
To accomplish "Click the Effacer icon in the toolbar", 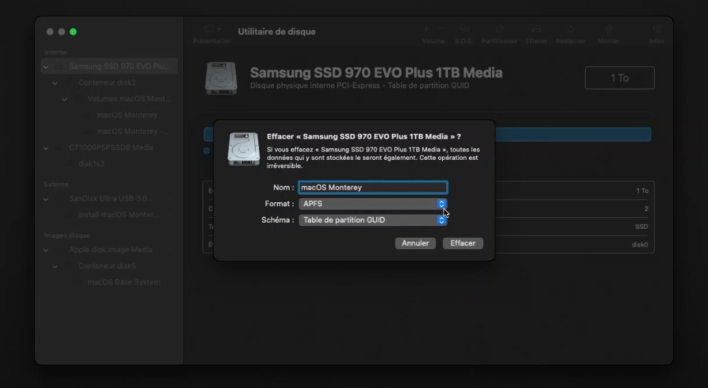I will 536,29.
